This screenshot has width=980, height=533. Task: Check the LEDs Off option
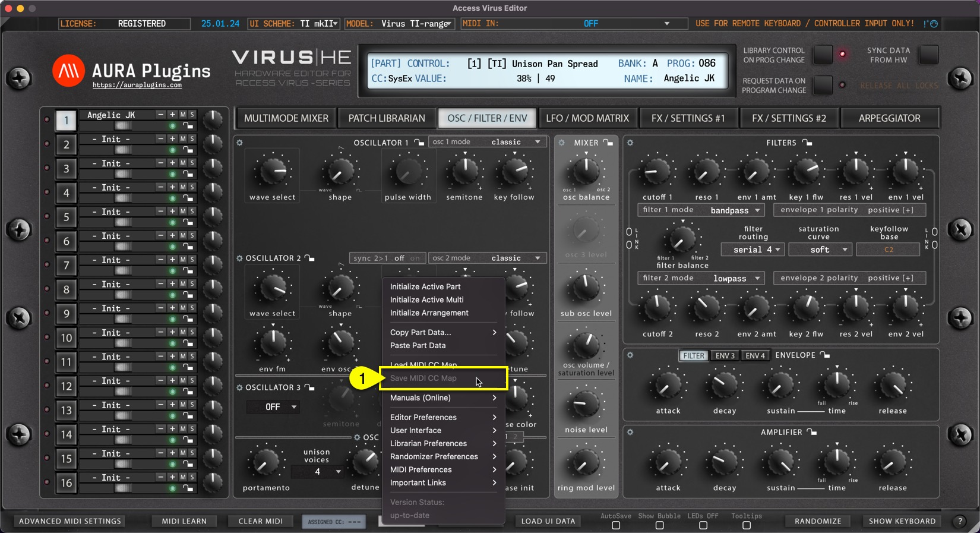(703, 525)
